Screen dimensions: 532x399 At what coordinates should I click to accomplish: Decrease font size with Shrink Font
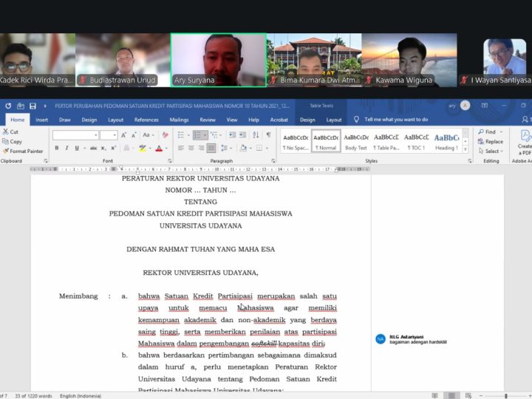[x=134, y=135]
